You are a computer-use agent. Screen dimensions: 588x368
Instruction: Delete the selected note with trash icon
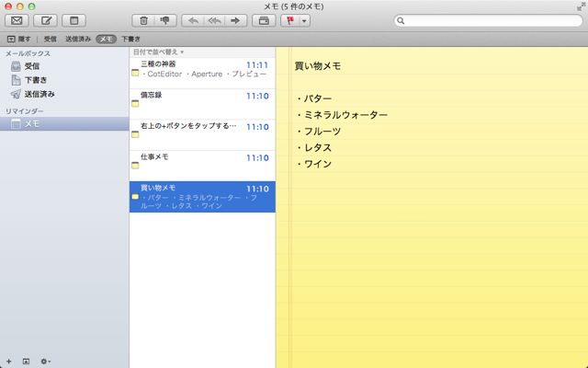point(143,20)
